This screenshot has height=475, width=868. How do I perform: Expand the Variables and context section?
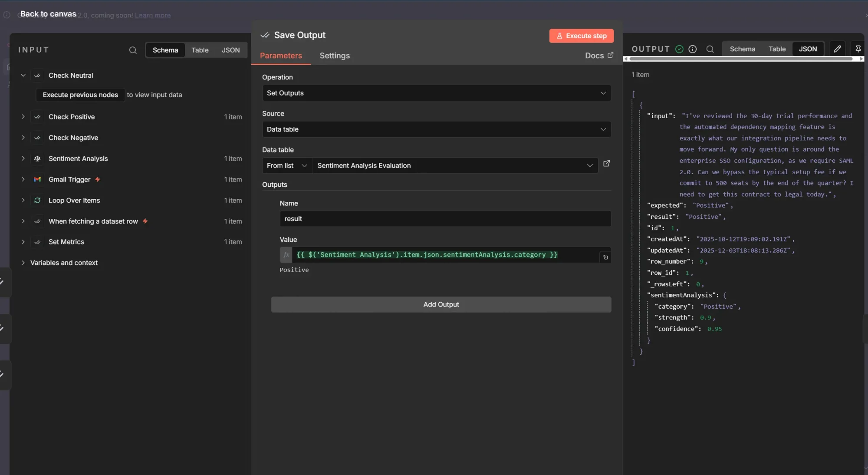click(x=64, y=263)
